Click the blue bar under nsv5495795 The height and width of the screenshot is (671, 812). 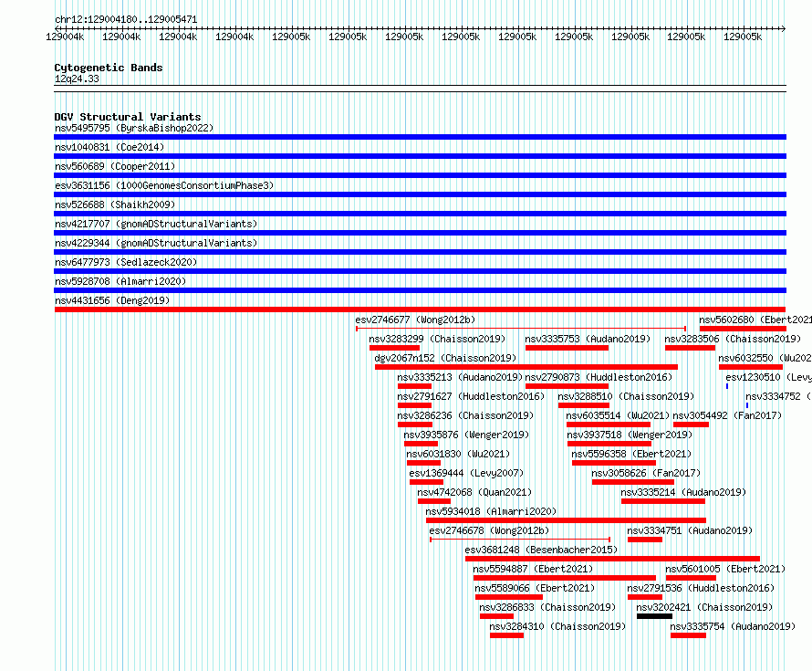pyautogui.click(x=420, y=137)
